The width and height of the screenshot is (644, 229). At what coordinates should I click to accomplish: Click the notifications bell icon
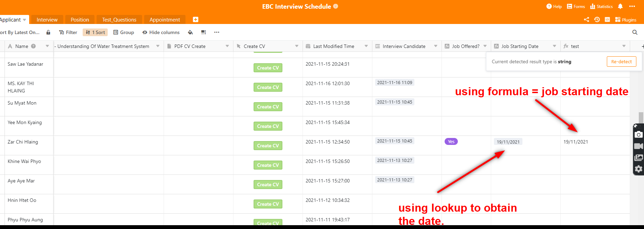(x=620, y=7)
